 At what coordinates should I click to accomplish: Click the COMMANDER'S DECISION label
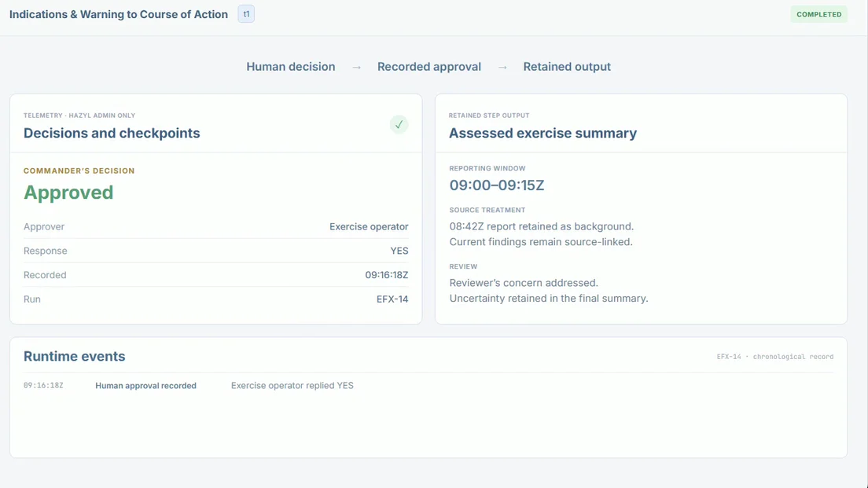click(x=79, y=171)
